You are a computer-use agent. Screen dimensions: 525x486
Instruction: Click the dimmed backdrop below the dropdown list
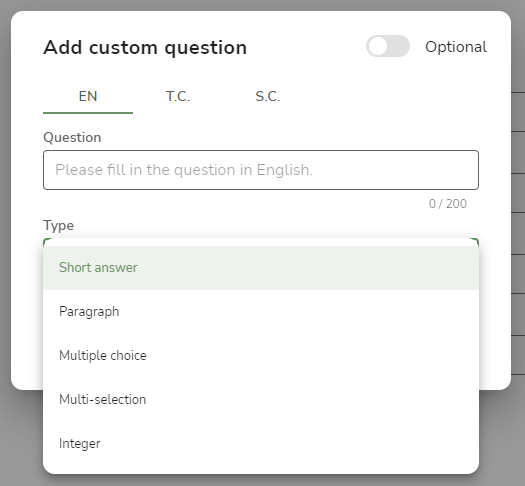point(261,480)
